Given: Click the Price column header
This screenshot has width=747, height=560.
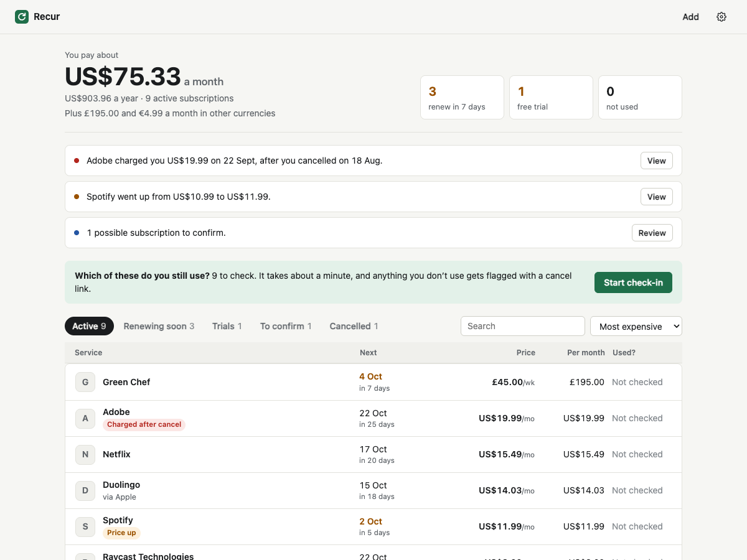Looking at the screenshot, I should 526,352.
